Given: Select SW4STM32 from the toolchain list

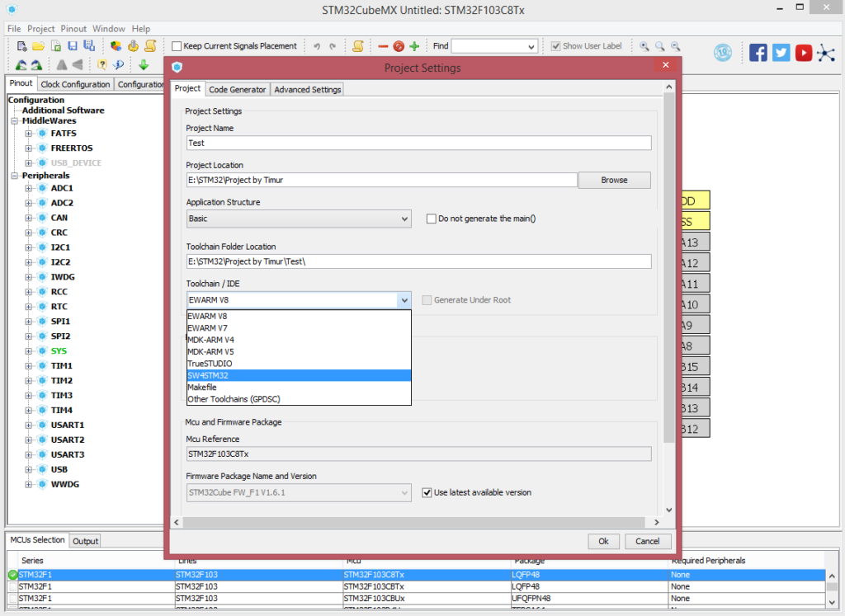Looking at the screenshot, I should point(299,376).
